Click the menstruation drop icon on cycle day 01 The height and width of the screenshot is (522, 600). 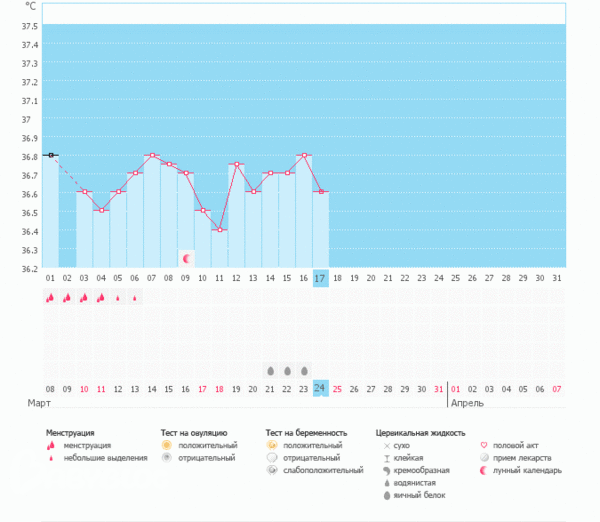[50, 298]
